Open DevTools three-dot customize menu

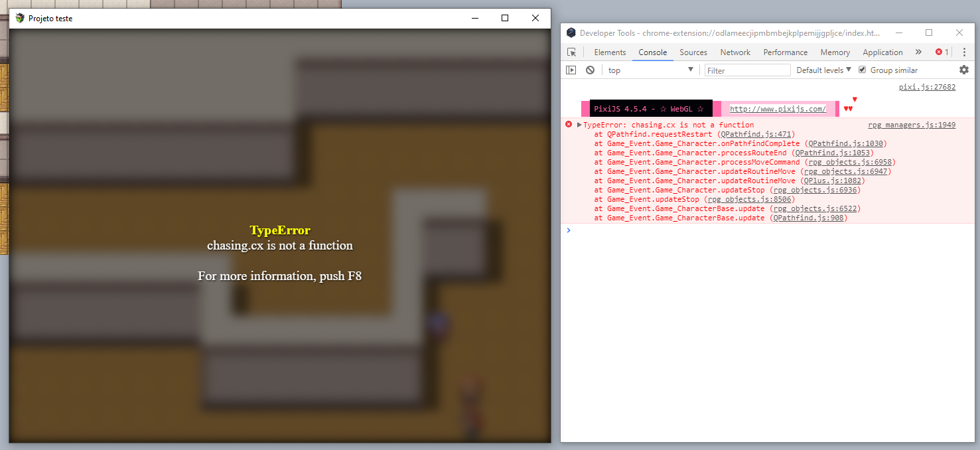(x=964, y=52)
